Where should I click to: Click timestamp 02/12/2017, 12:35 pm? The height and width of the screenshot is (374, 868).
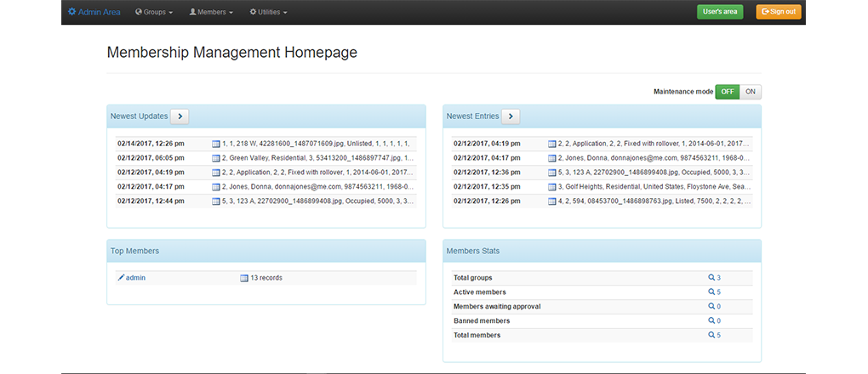tap(487, 187)
